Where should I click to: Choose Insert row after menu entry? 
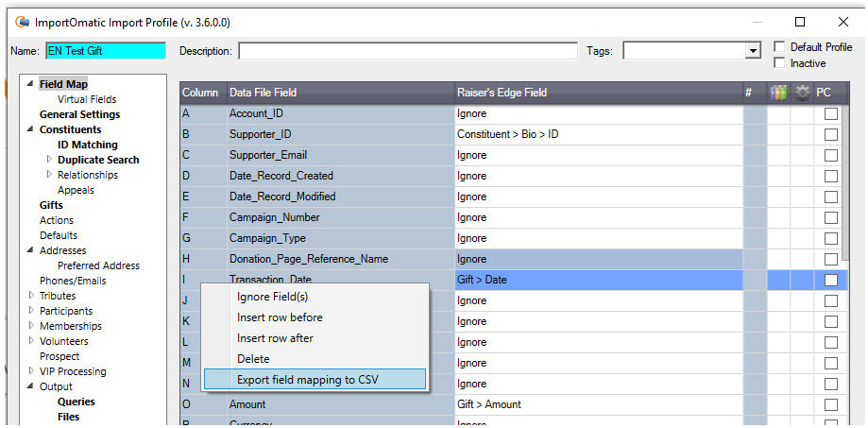(x=315, y=338)
